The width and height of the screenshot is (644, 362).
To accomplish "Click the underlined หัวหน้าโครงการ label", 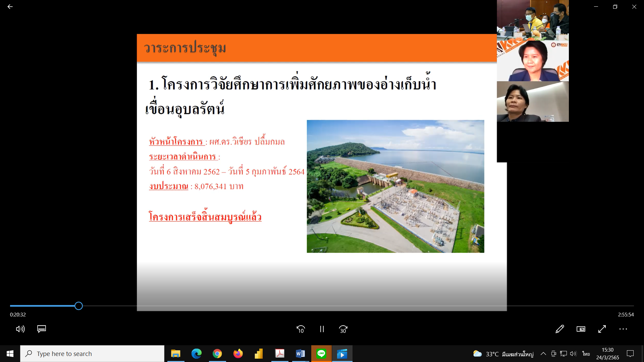I will click(x=177, y=142).
